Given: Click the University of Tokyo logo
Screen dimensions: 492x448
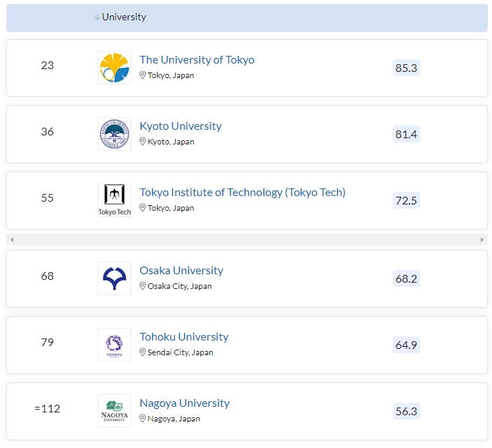Looking at the screenshot, I should coord(114,68).
